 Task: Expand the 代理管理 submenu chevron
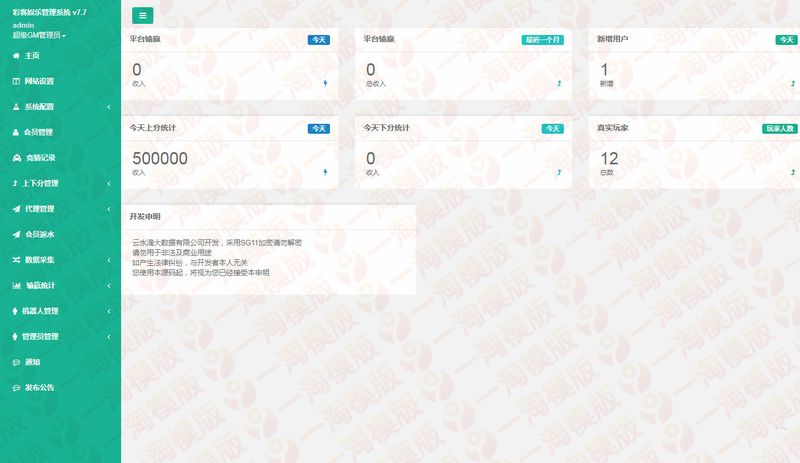[109, 209]
